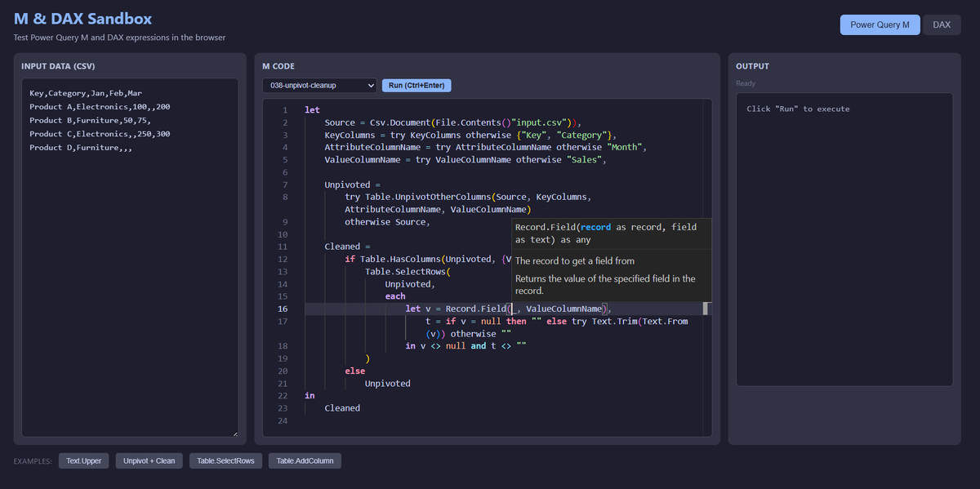Click the editor scrollbar marker at line 16
980x489 pixels.
[706, 309]
